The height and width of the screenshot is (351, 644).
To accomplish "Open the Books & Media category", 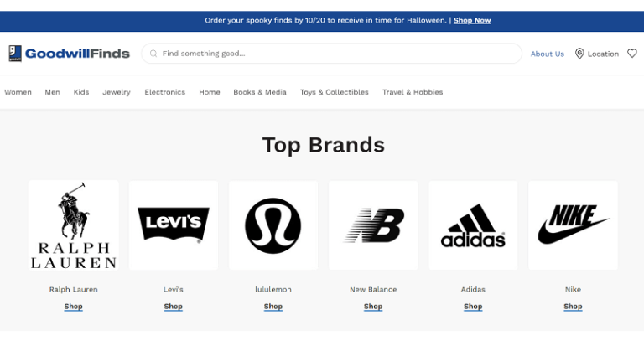I will pos(260,92).
